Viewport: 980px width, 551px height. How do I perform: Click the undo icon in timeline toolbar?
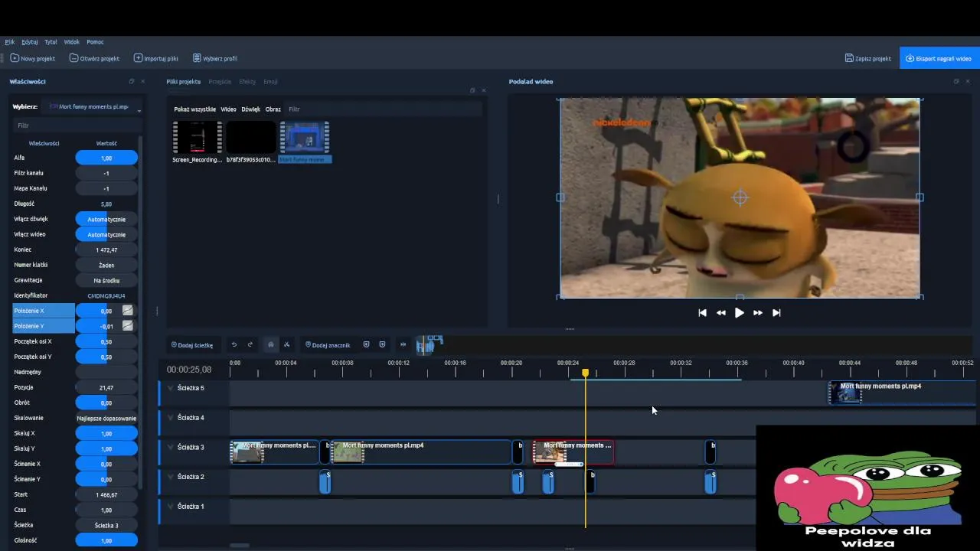pyautogui.click(x=234, y=344)
